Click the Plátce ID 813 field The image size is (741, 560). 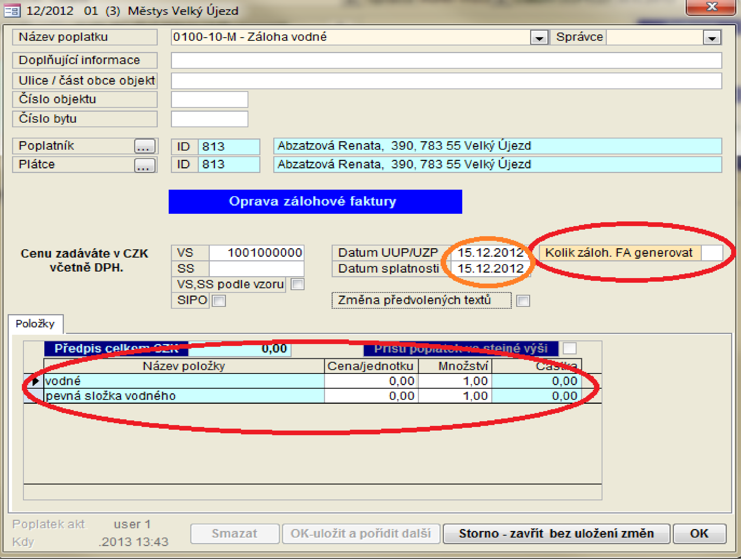(229, 165)
